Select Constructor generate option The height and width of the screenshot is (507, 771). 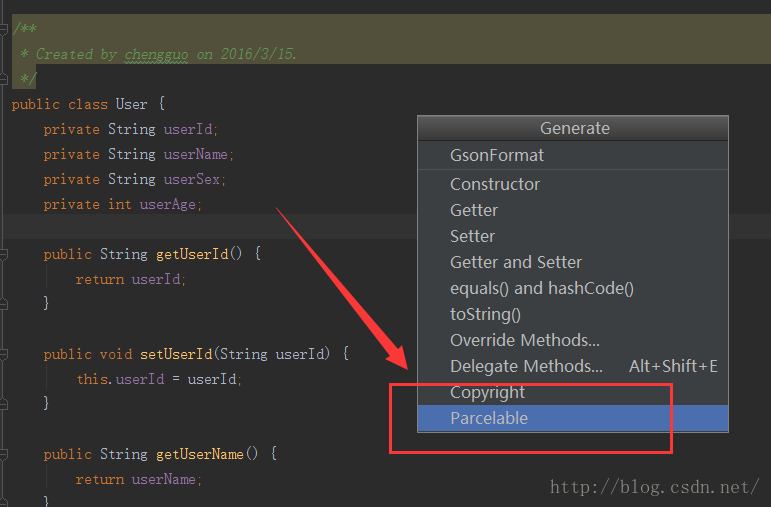point(573,184)
